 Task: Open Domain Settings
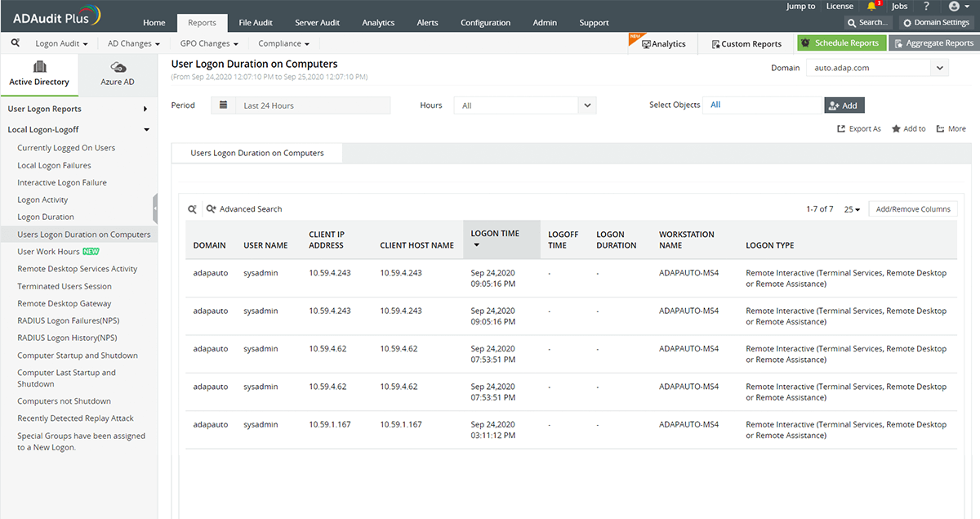point(935,22)
